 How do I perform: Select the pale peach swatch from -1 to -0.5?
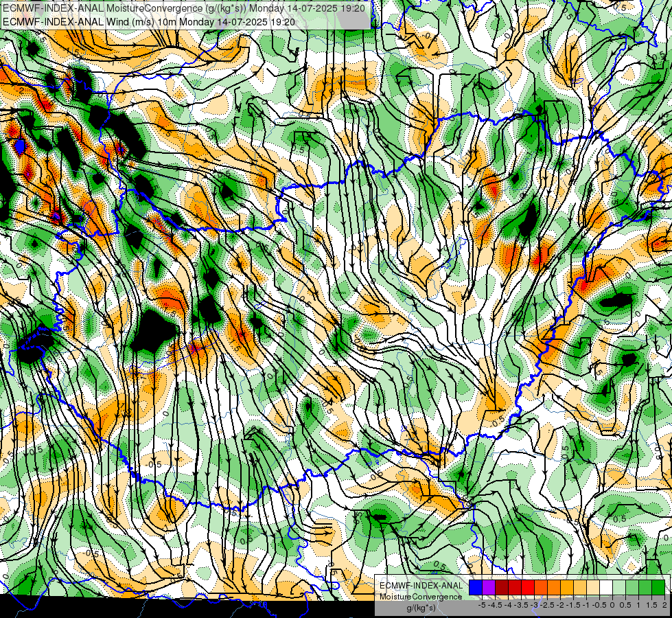tap(593, 587)
